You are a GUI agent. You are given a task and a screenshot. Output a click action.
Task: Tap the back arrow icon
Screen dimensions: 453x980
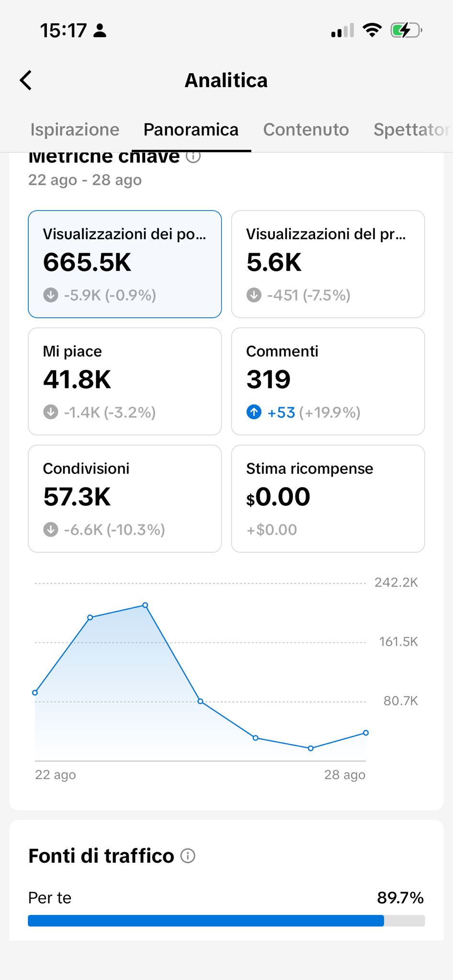[x=26, y=80]
